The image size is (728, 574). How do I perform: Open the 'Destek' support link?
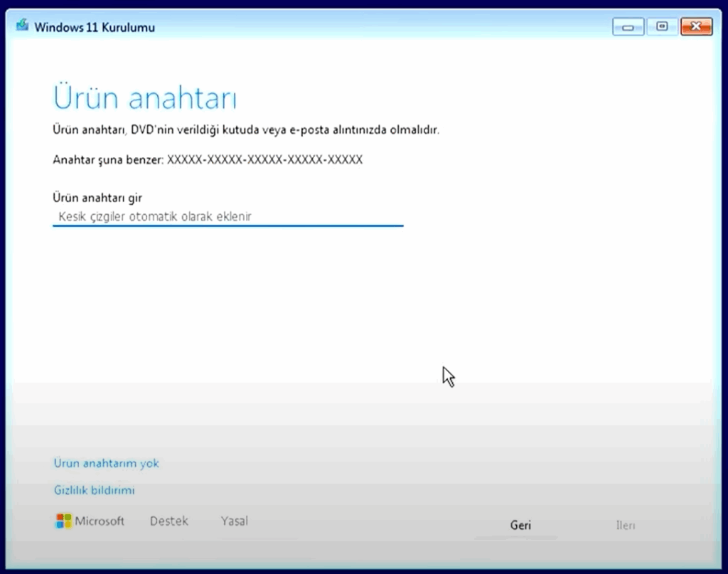(x=169, y=521)
